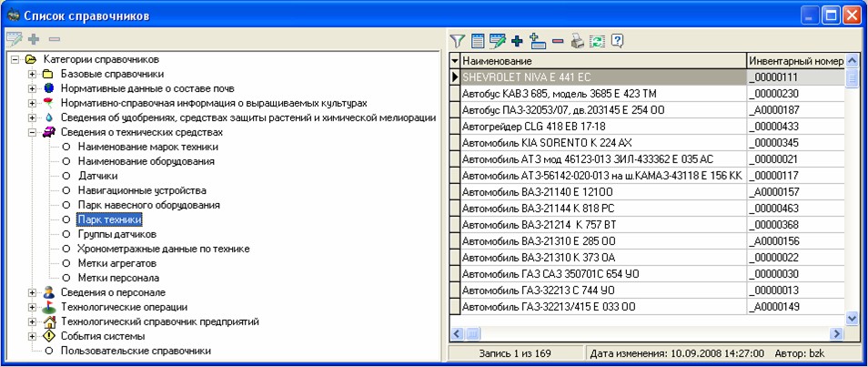This screenshot has width=868, height=367.
Task: Delete record with red minus icon
Action: click(558, 40)
